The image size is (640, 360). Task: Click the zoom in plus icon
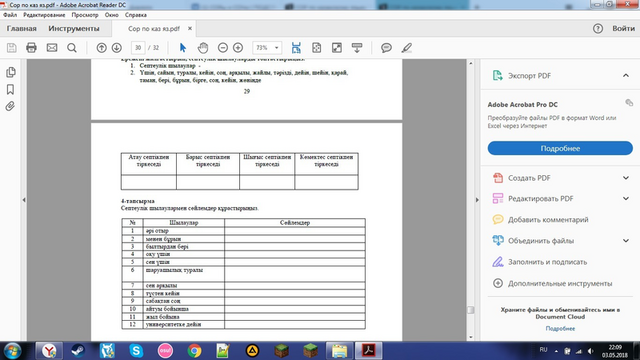point(238,48)
